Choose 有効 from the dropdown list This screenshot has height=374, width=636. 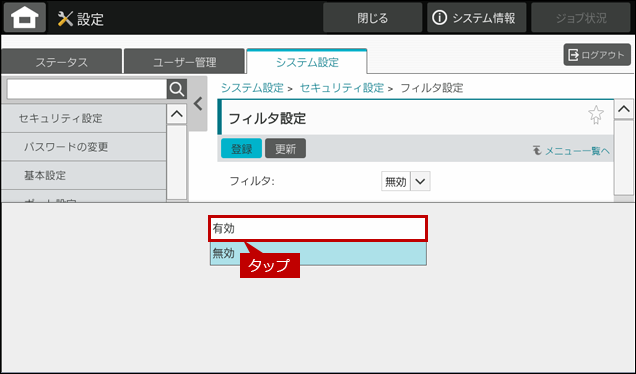318,228
